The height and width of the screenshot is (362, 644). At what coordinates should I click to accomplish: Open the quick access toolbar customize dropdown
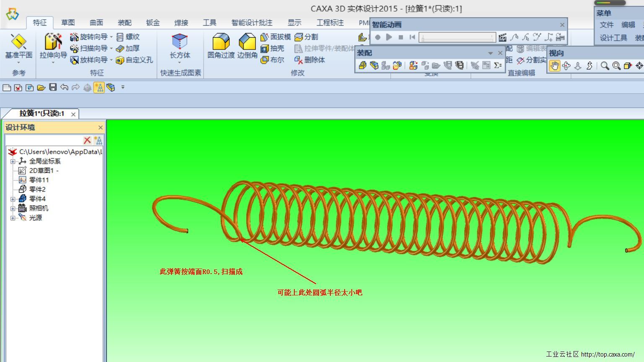(123, 87)
